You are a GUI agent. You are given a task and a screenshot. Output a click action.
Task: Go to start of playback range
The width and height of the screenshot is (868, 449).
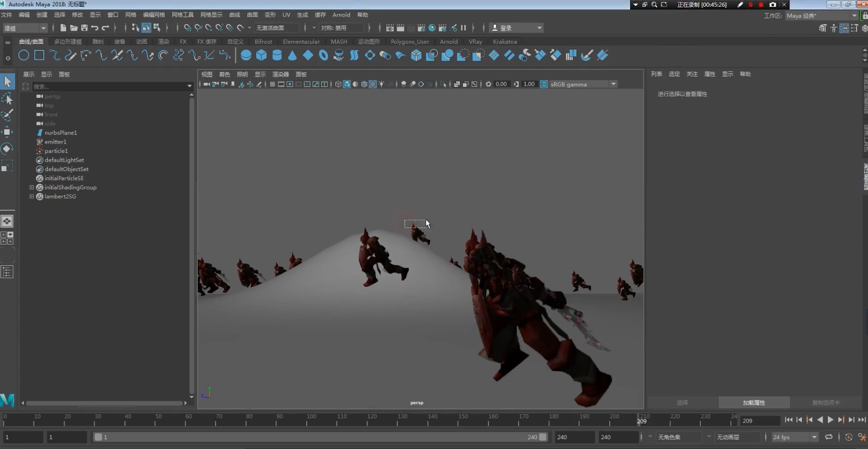789,420
